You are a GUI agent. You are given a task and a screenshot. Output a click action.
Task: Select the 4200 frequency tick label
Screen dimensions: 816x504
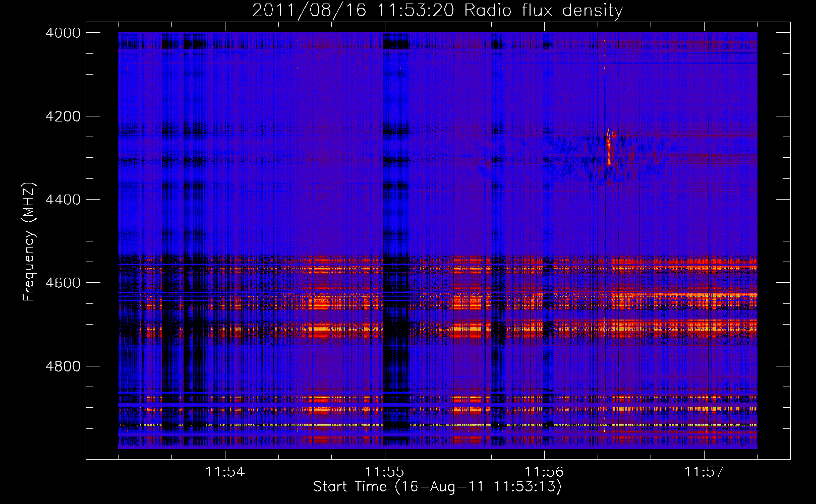[63, 116]
